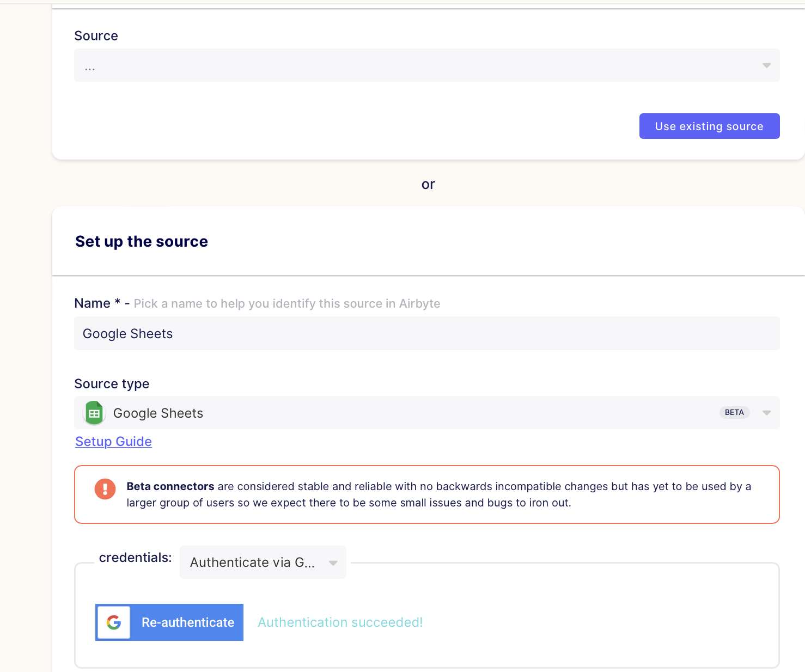Click the green Google Sheets icon
This screenshot has height=672, width=805.
point(94,413)
